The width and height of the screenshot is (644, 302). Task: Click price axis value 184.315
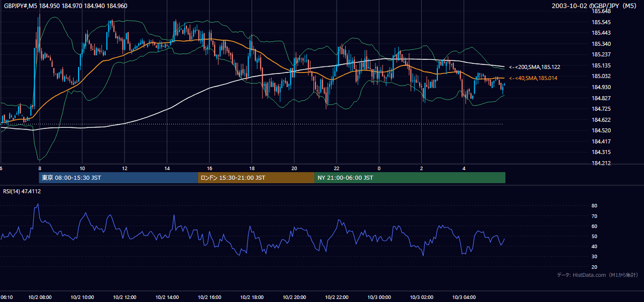[x=601, y=152]
